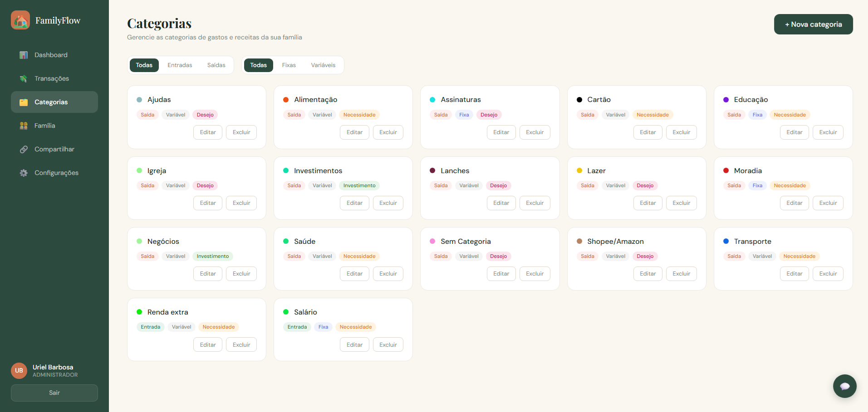The image size is (868, 412).
Task: Edit the Sem Categoria category
Action: [501, 274]
